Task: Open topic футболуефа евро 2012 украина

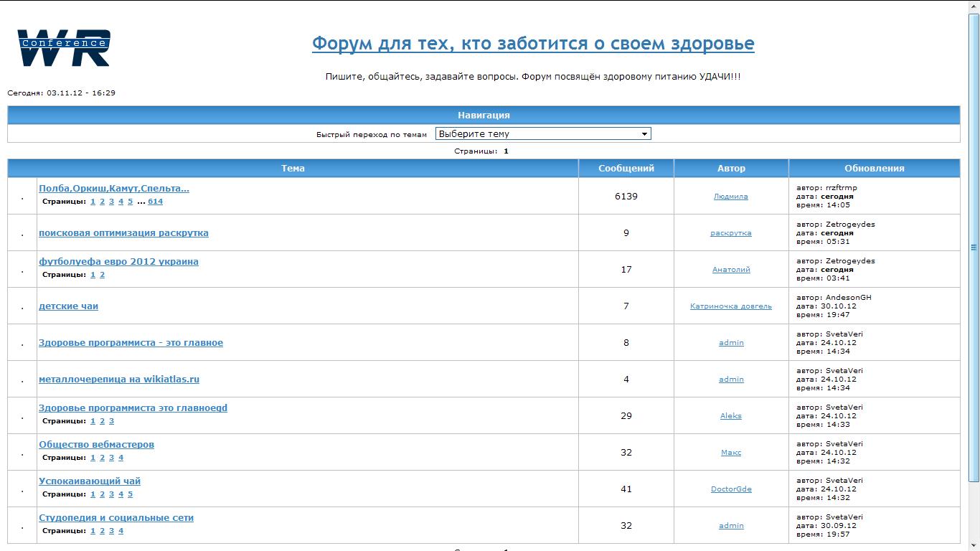Action: [x=118, y=262]
